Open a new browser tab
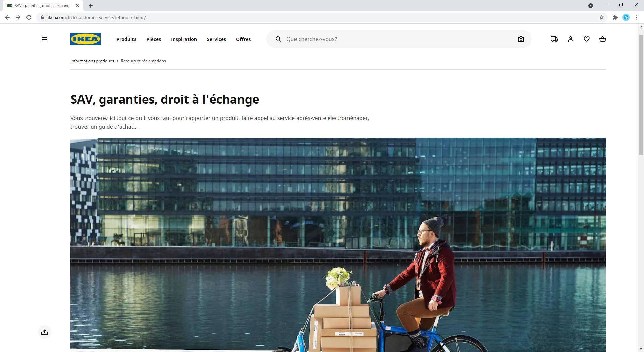Image resolution: width=644 pixels, height=352 pixels. (x=91, y=6)
